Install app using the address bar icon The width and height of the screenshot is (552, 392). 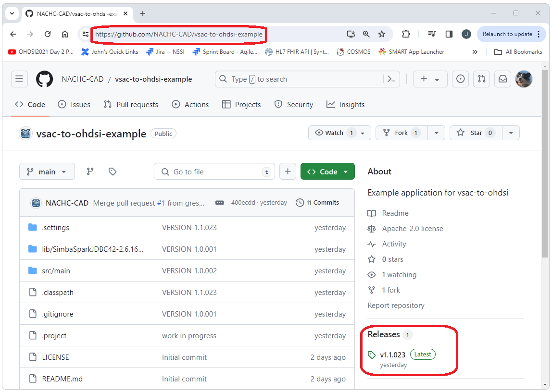[x=351, y=34]
